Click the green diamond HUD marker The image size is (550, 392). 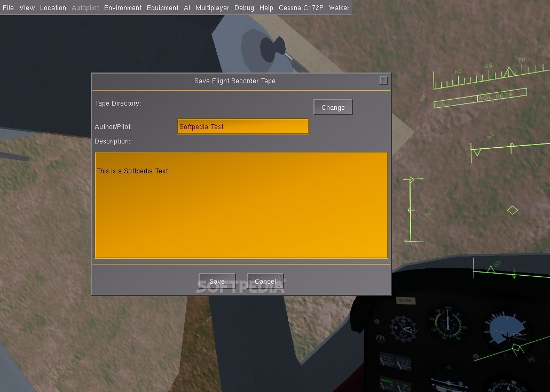513,210
